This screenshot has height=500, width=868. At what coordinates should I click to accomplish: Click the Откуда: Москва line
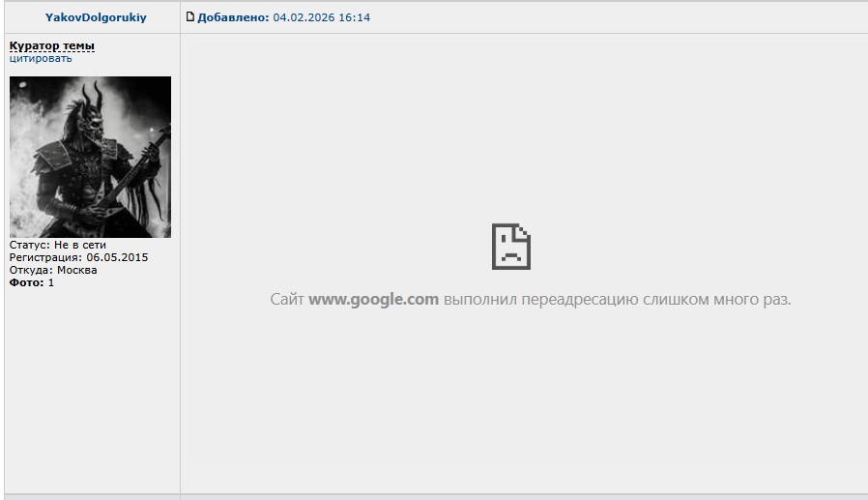(53, 270)
